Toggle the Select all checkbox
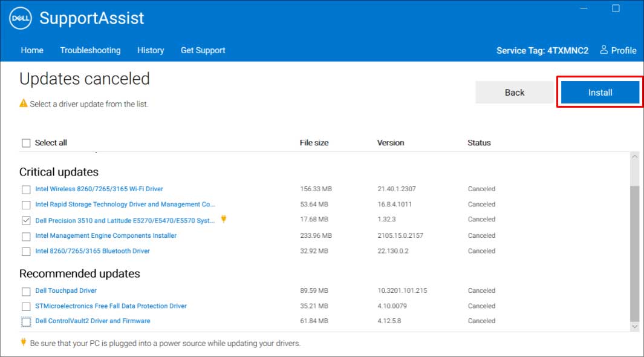This screenshot has width=644, height=357. click(x=26, y=143)
